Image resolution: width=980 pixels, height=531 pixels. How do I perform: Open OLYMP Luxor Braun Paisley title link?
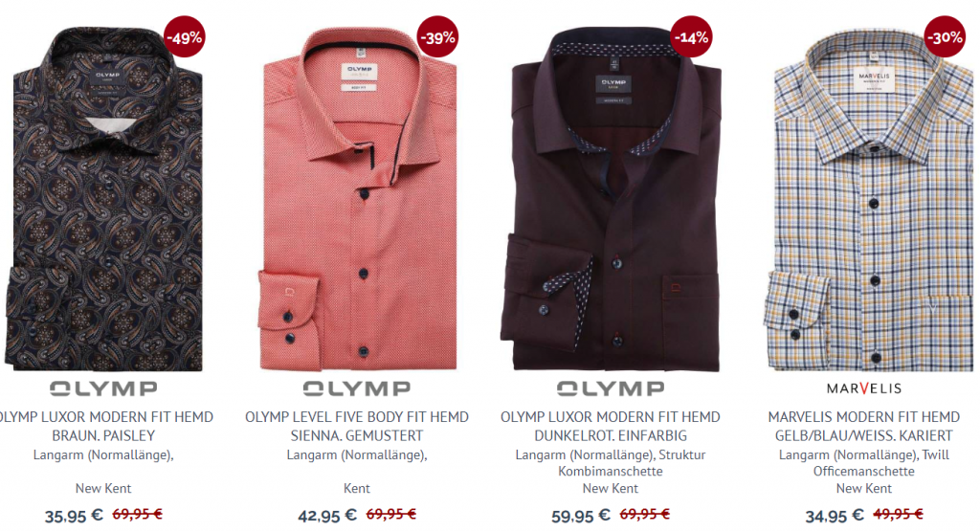pos(103,426)
